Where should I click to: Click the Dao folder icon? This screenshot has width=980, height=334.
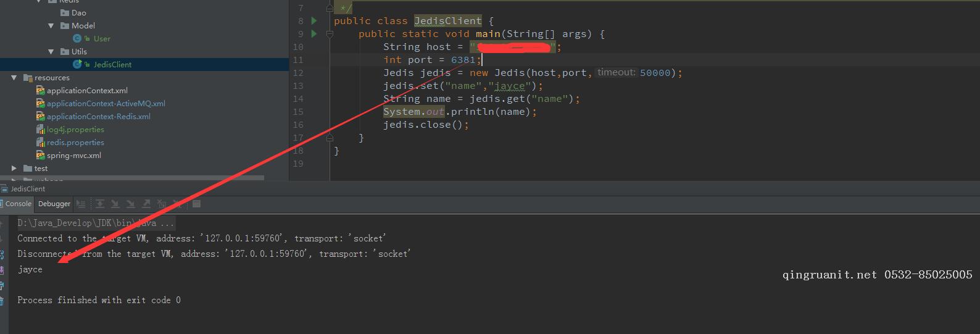point(65,12)
